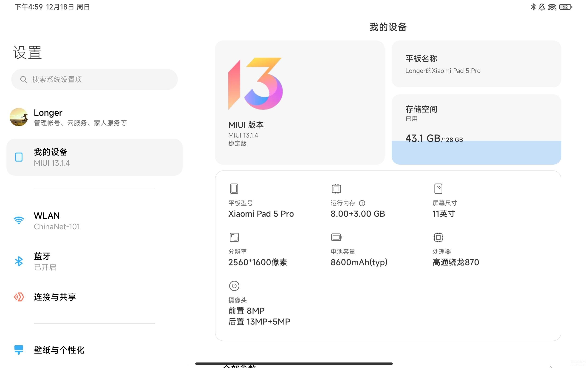Click the 11英寸 screen size value
The image size is (588, 368).
pyautogui.click(x=444, y=214)
